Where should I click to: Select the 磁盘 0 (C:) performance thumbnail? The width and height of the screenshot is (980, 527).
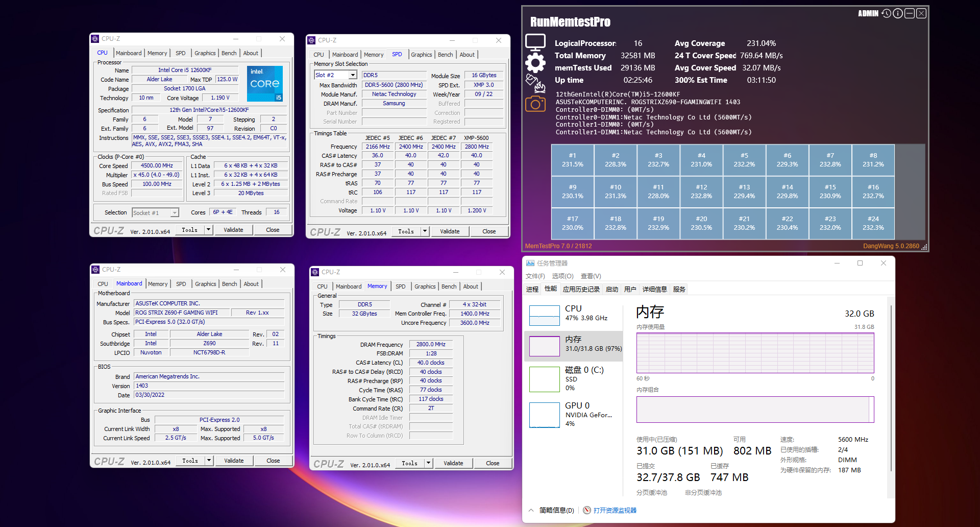[545, 379]
